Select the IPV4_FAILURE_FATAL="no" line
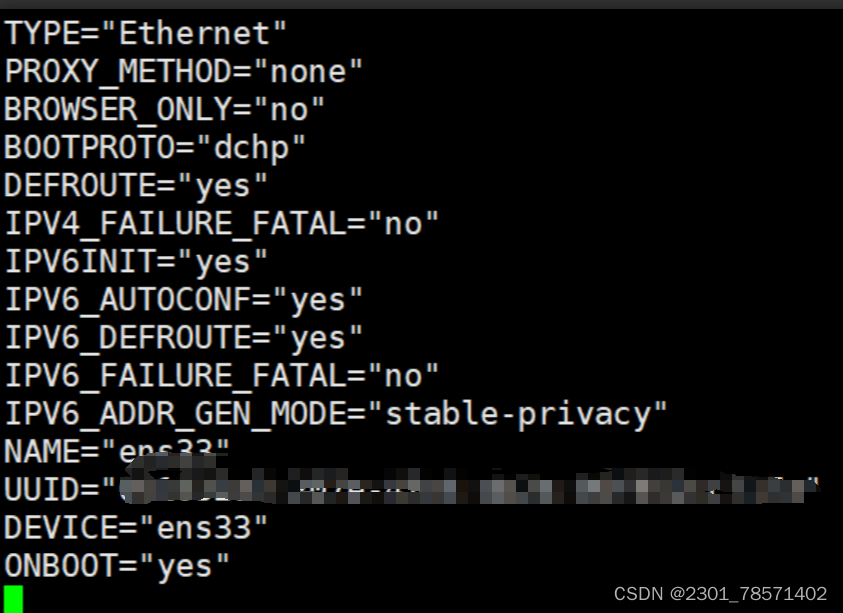843x613 pixels. [222, 224]
